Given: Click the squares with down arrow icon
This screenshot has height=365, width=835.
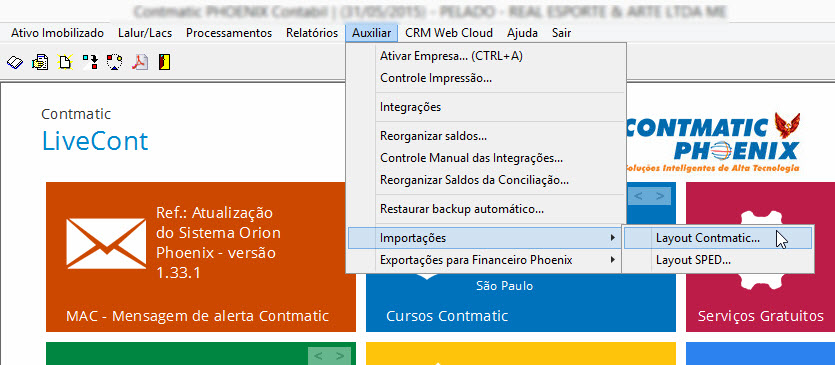Looking at the screenshot, I should pyautogui.click(x=90, y=62).
